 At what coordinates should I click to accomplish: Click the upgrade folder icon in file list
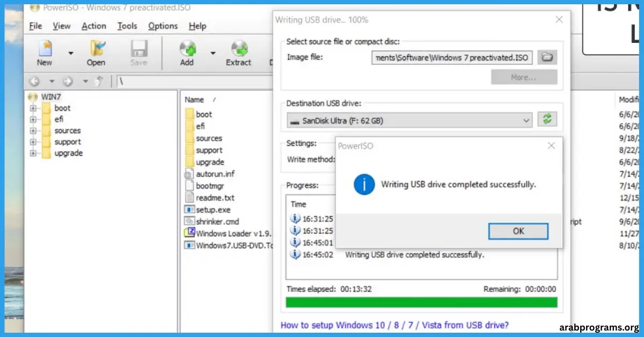point(189,162)
